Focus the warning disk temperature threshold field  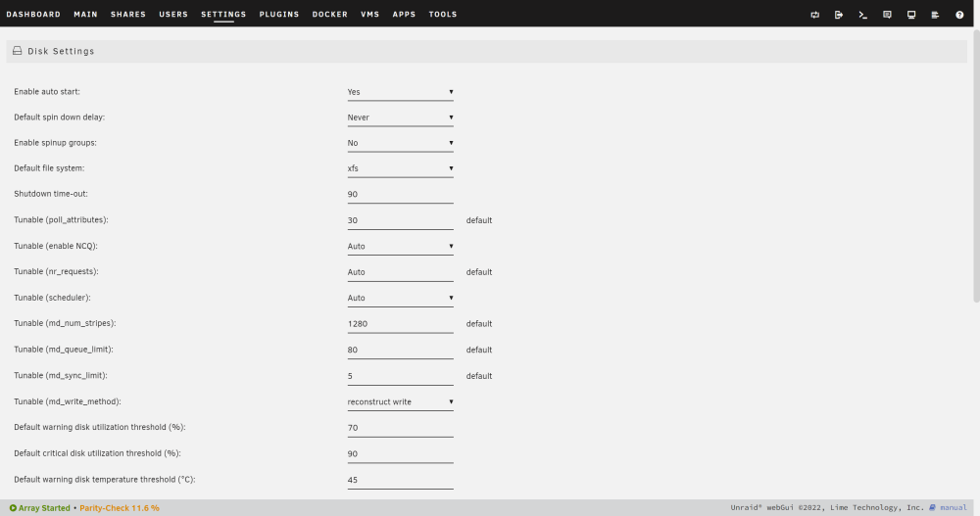400,480
